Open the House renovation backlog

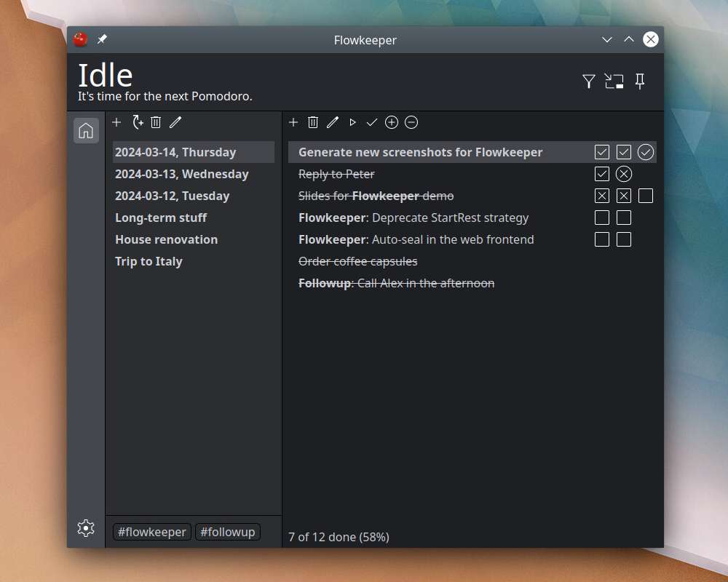tap(194, 239)
